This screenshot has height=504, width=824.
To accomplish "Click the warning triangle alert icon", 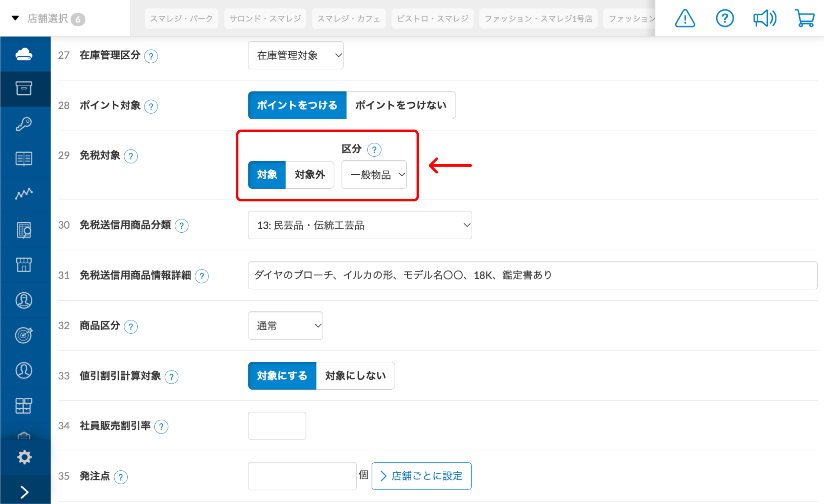I will tap(685, 18).
